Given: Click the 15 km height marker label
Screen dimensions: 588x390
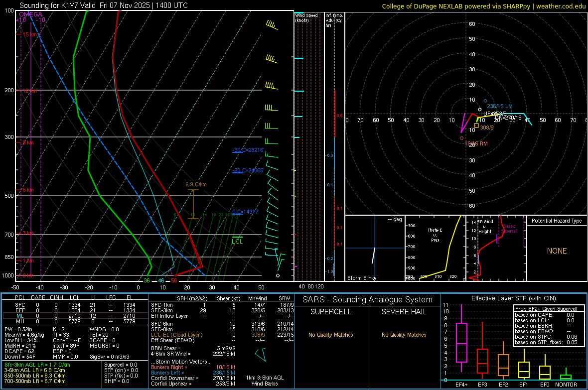Looking at the screenshot, I should (30, 34).
